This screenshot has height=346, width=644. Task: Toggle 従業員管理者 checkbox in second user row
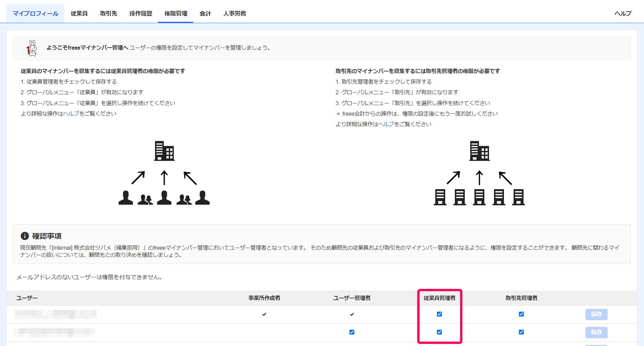point(439,332)
